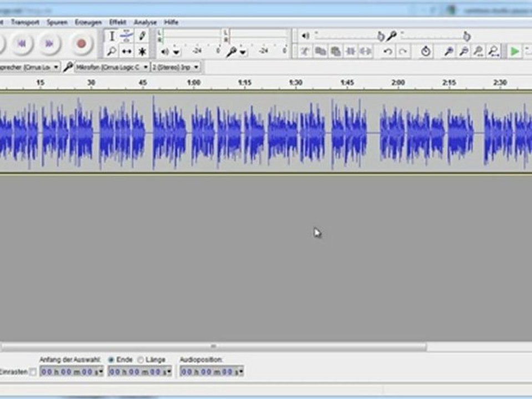The width and height of the screenshot is (532, 399).
Task: Click the Ende selection time field
Action: click(140, 372)
